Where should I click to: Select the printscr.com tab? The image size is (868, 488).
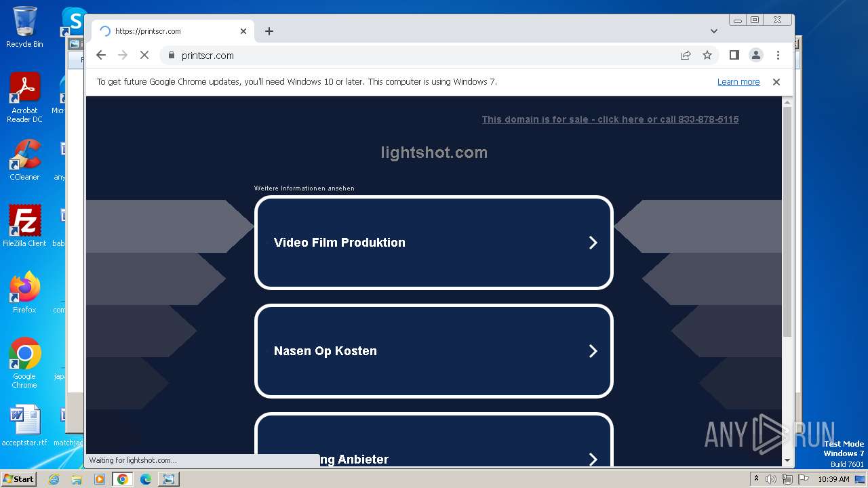coord(173,31)
